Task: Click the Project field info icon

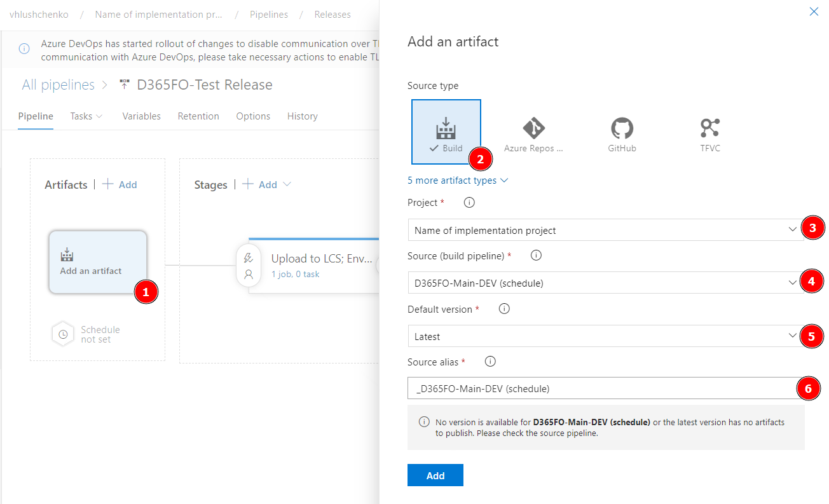Action: pos(469,203)
